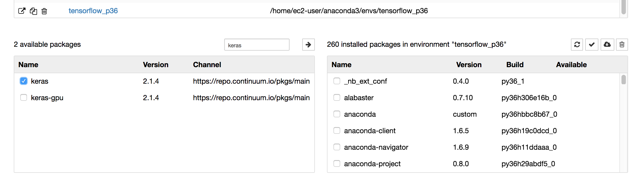The width and height of the screenshot is (644, 191).
Task: Select the alabaster package checkbox
Action: pyautogui.click(x=337, y=97)
